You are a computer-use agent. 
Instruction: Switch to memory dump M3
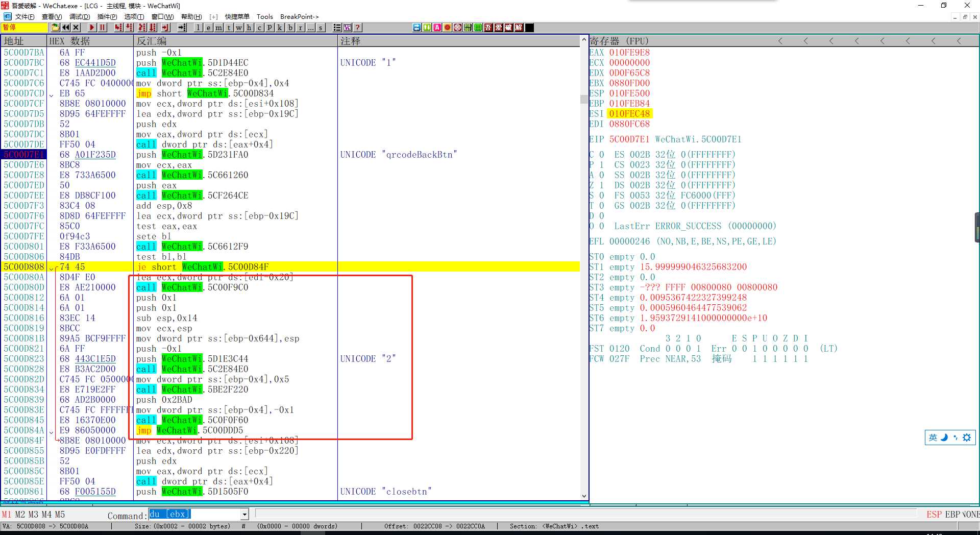(x=33, y=515)
